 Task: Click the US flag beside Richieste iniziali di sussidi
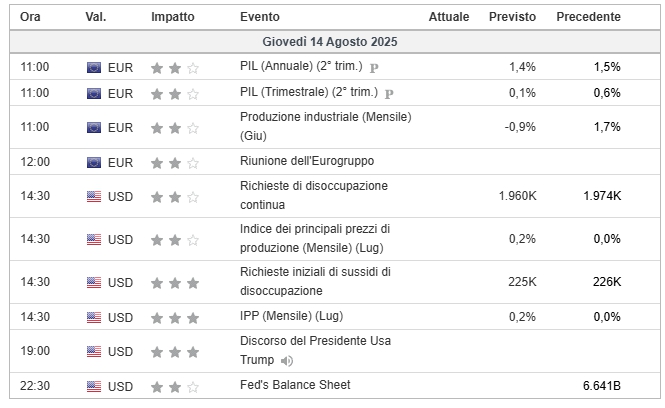(94, 282)
